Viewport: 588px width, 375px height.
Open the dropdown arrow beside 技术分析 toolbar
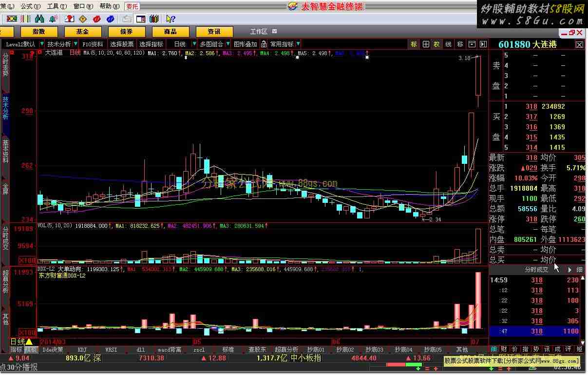tap(76, 44)
